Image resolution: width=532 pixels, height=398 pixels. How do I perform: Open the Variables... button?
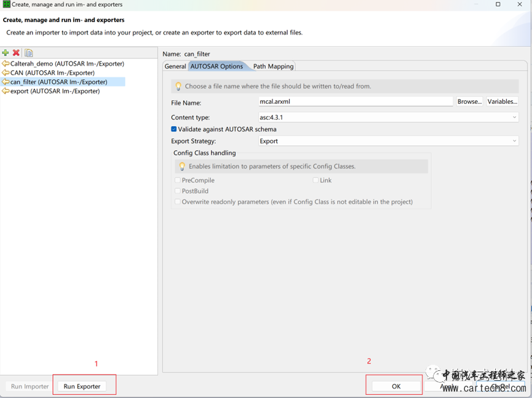502,101
